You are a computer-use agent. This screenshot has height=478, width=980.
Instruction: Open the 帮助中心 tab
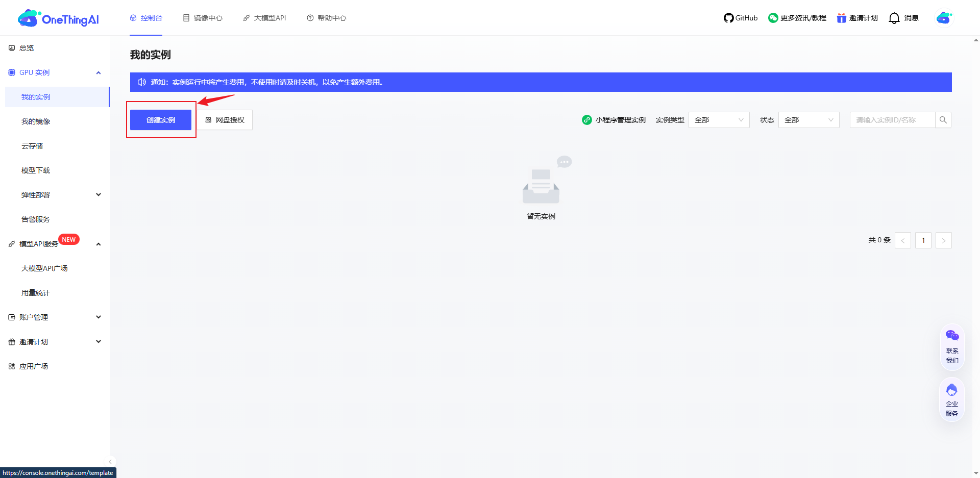click(327, 18)
